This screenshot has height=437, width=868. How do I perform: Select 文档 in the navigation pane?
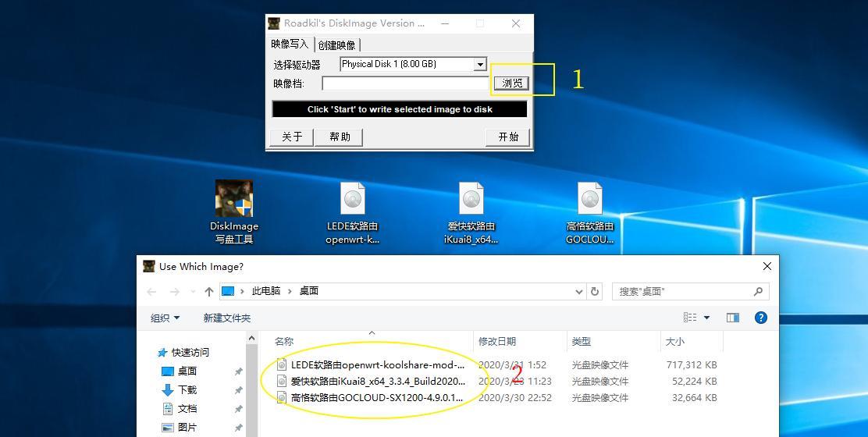point(187,409)
